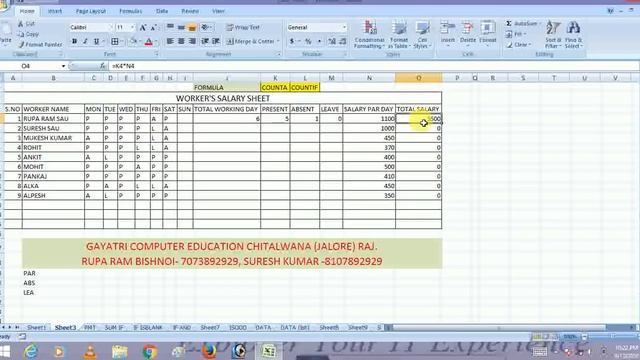Toggle Middle Align
640x360 pixels.
click(181, 28)
